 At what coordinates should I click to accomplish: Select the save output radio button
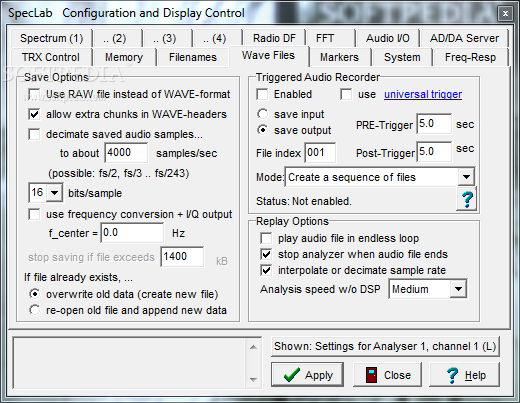coord(262,130)
